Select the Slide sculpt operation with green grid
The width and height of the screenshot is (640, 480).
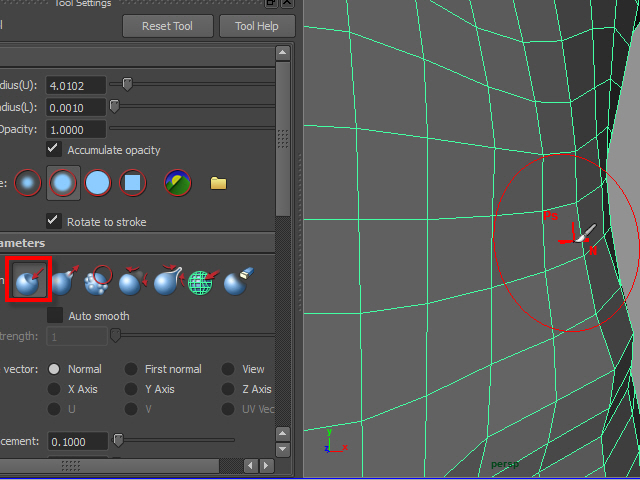(x=202, y=282)
